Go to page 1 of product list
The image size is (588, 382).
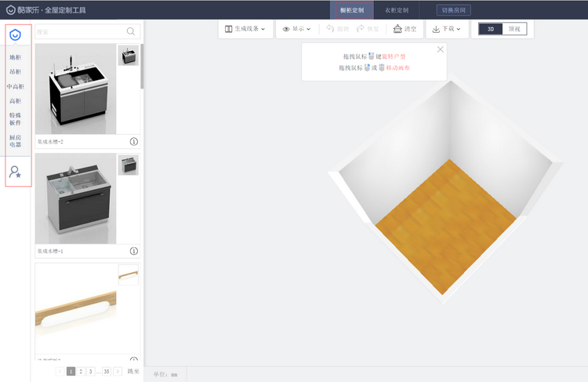(71, 372)
